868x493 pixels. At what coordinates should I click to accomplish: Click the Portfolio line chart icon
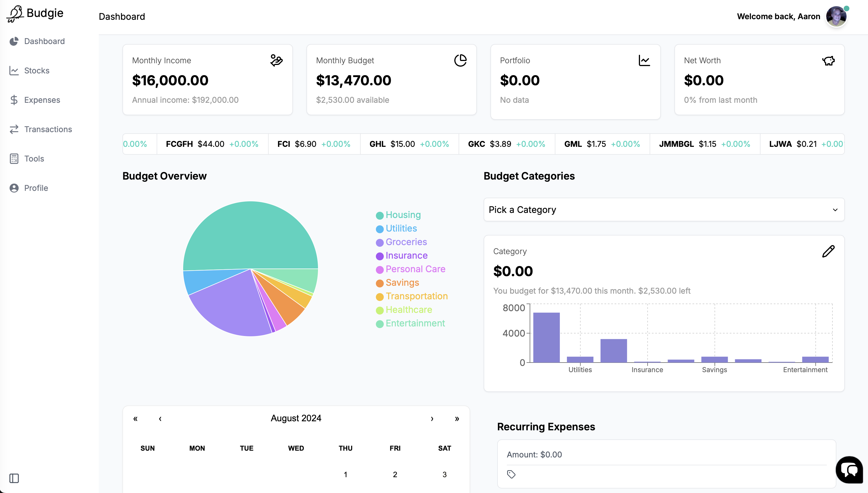pos(644,61)
